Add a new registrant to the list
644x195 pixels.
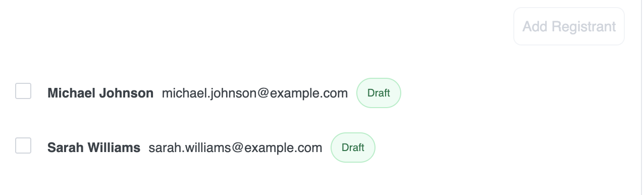point(569,26)
